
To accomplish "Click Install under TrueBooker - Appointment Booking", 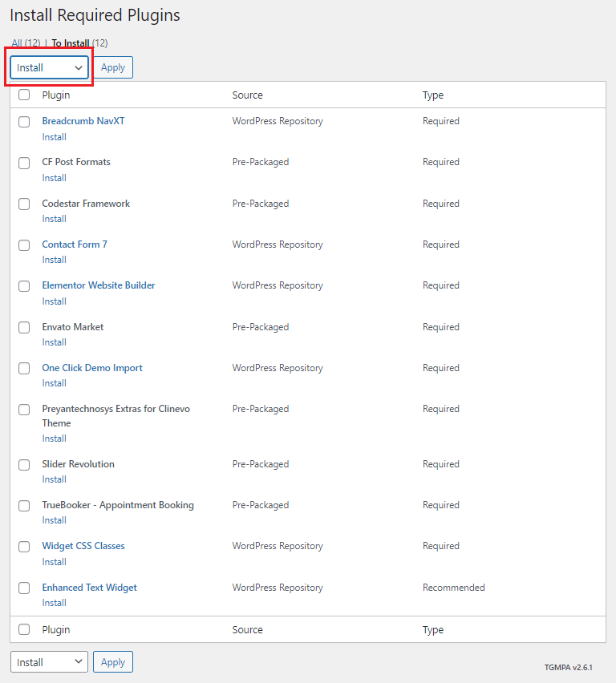I will 54,520.
